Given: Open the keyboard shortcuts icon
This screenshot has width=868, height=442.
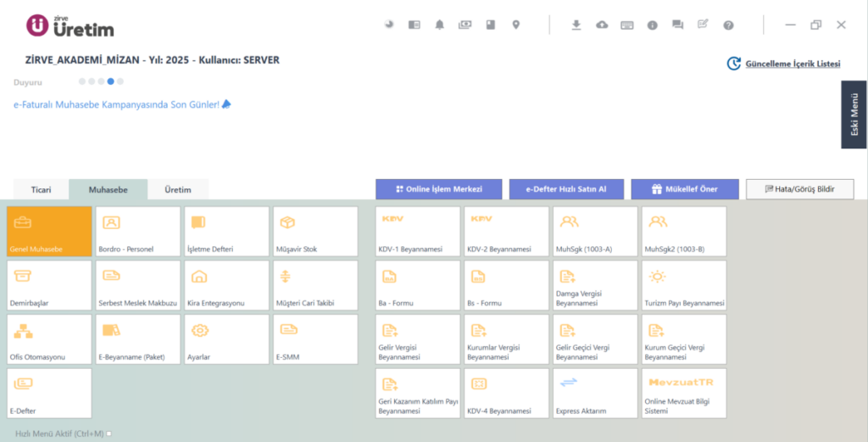Looking at the screenshot, I should point(627,25).
